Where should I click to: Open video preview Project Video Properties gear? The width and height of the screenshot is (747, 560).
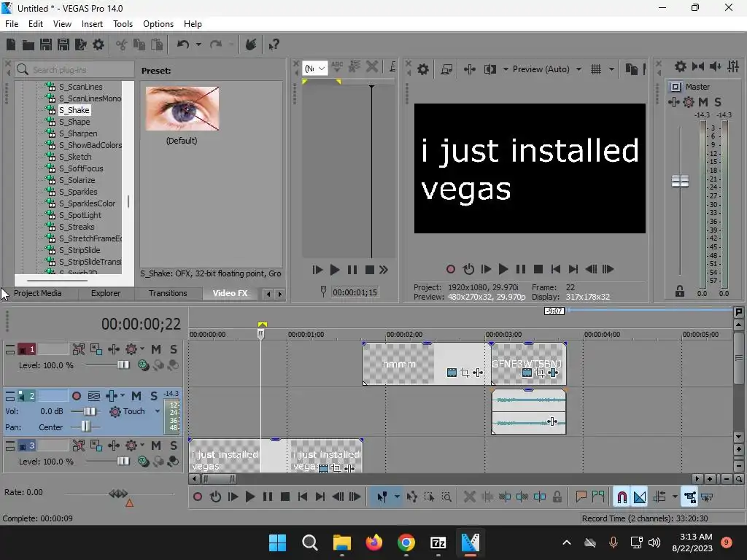pos(422,69)
